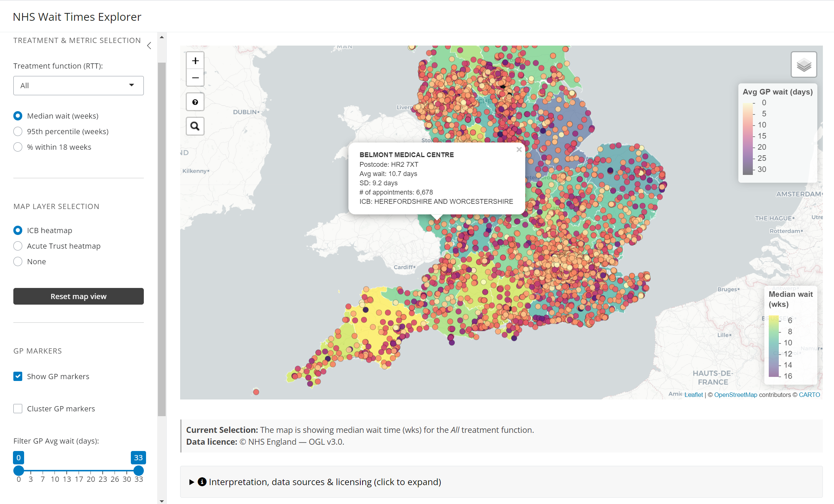Open the map layers control
Screen dimensions: 834x504
[804, 65]
